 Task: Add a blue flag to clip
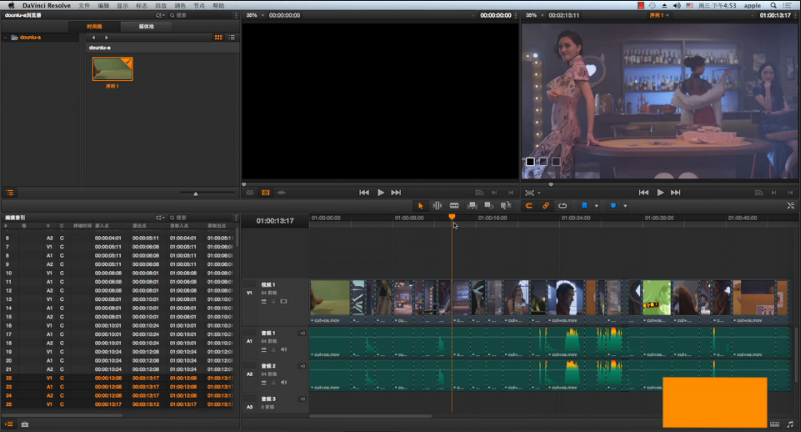click(584, 206)
